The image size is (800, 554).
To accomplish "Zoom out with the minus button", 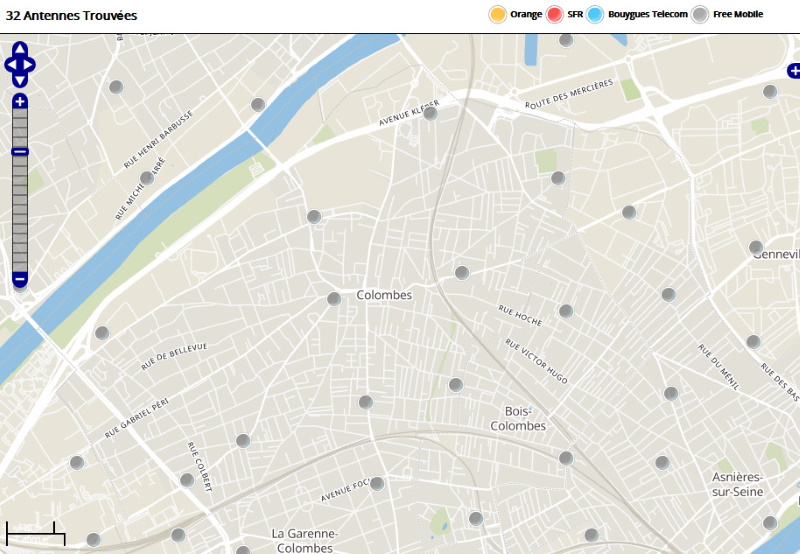I will [20, 279].
